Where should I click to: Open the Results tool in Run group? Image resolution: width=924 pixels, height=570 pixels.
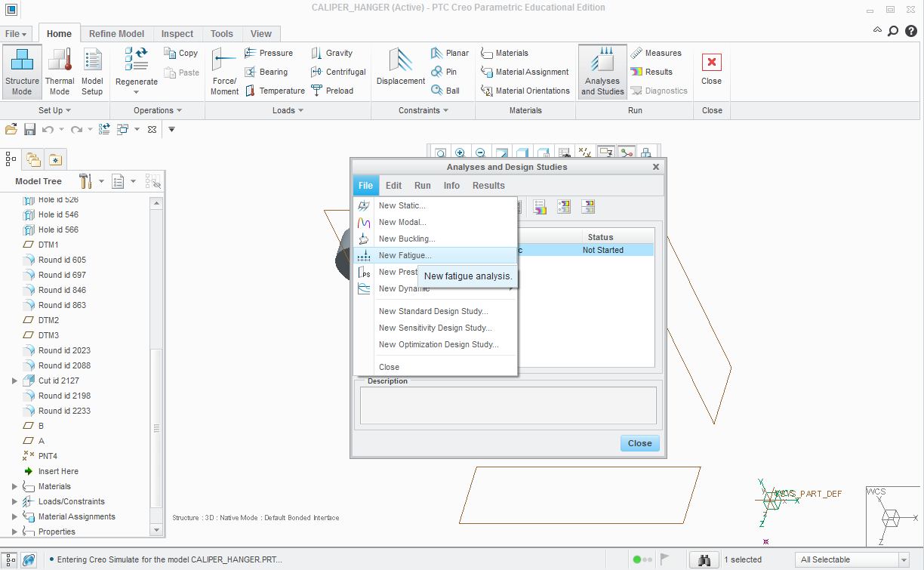tap(651, 72)
